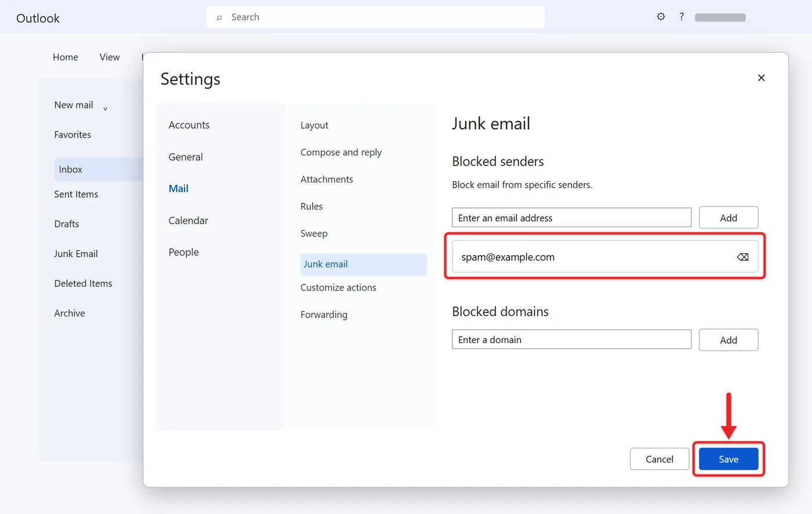Open the Archive folder
This screenshot has height=514, width=812.
[70, 313]
